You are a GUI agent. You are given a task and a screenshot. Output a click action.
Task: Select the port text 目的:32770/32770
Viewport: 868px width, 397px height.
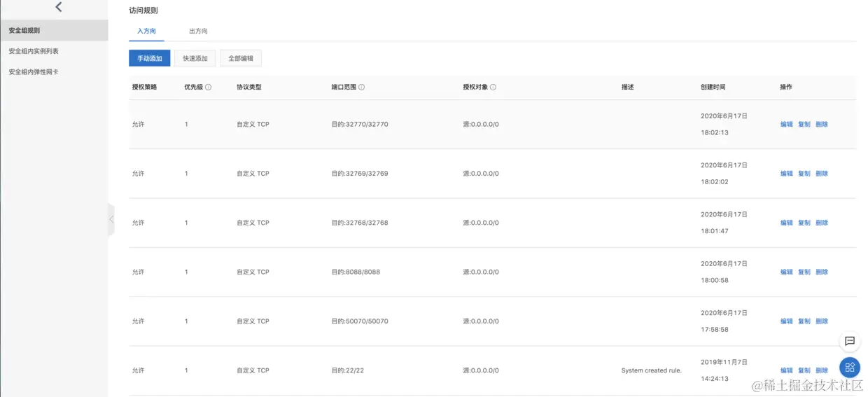tap(360, 125)
